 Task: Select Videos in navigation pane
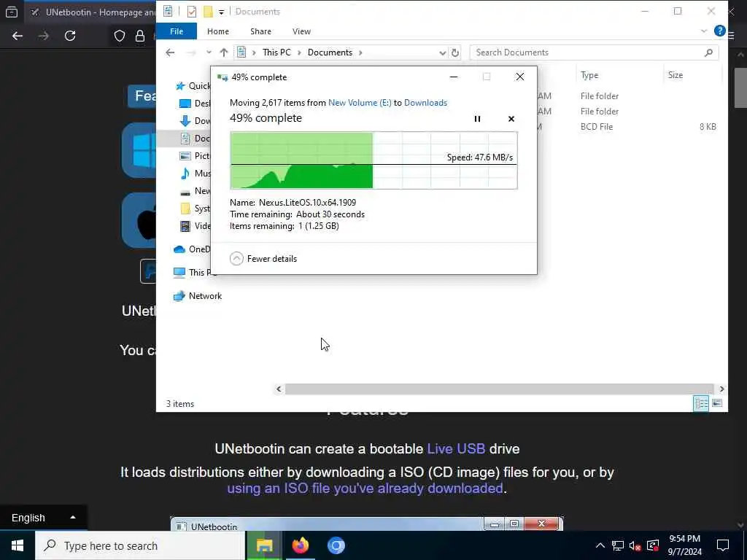[195, 226]
